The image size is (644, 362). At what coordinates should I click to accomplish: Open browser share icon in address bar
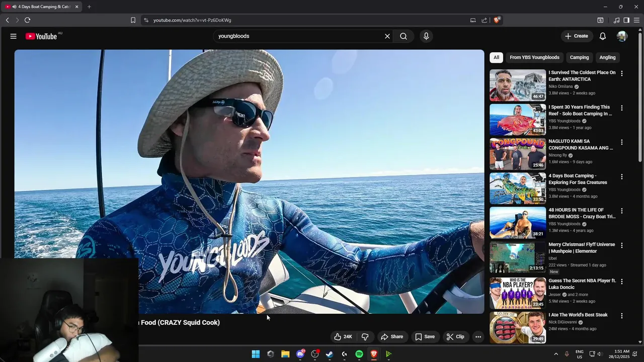pos(484,20)
